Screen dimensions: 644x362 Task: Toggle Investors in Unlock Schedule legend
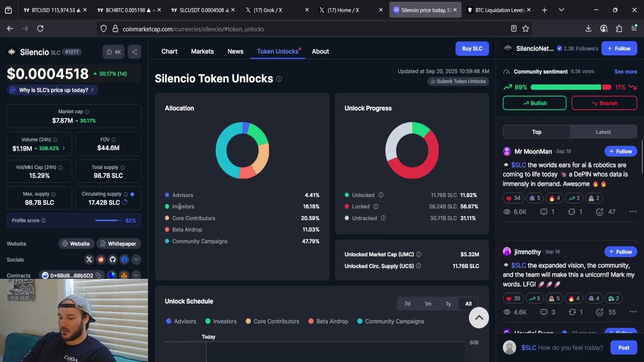(x=221, y=321)
